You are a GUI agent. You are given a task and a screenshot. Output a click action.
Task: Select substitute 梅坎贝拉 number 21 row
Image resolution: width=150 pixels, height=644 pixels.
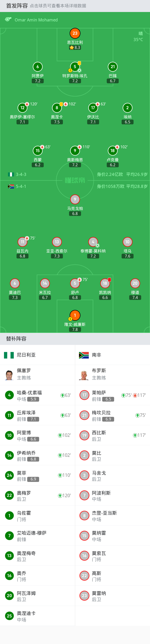[x=112, y=415]
